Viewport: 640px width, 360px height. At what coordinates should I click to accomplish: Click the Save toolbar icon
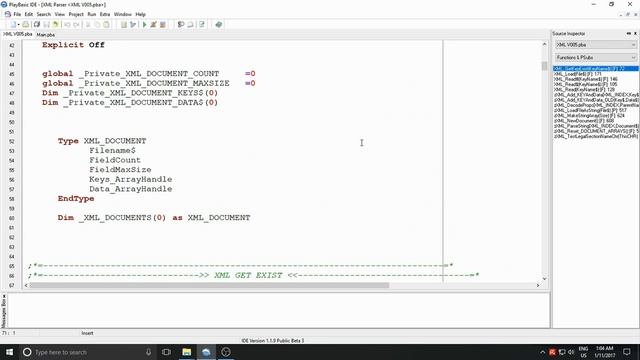tap(46, 25)
